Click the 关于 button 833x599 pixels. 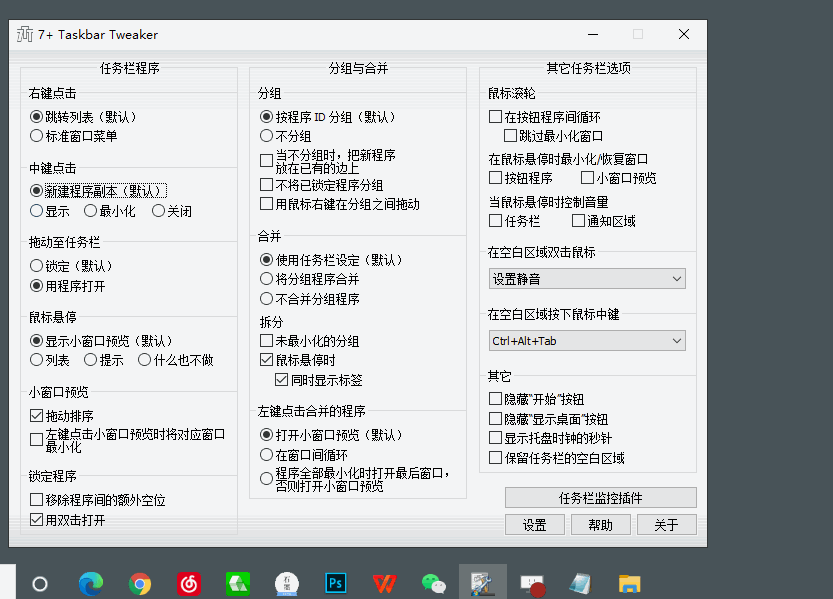click(666, 524)
